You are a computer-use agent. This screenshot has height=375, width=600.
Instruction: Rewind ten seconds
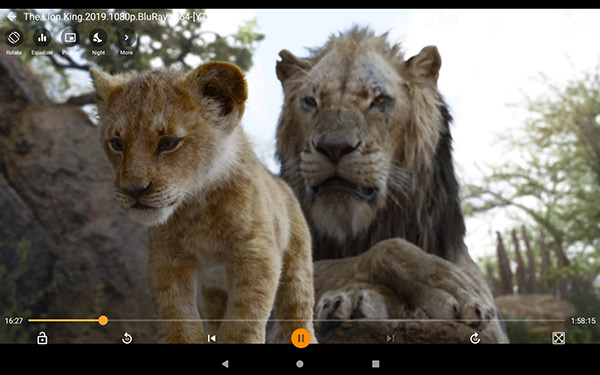tap(127, 338)
